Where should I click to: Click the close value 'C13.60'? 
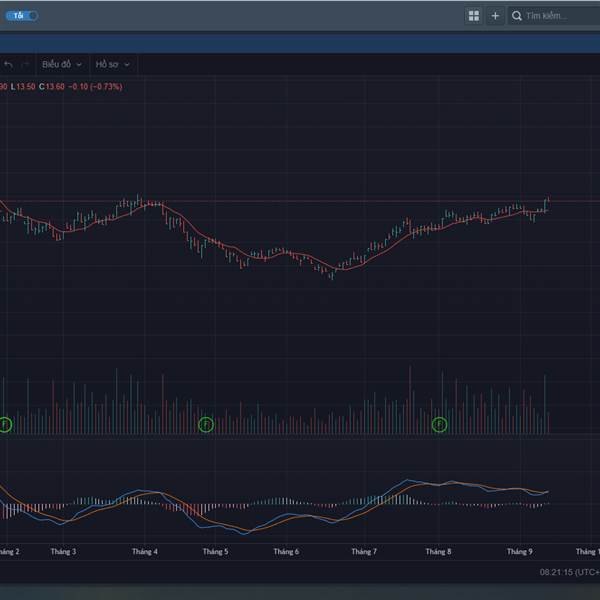point(52,86)
